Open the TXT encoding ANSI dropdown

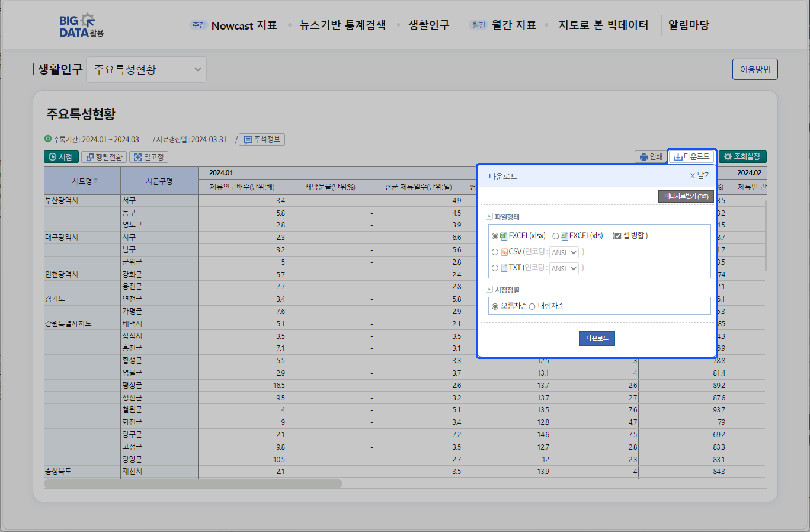point(564,268)
